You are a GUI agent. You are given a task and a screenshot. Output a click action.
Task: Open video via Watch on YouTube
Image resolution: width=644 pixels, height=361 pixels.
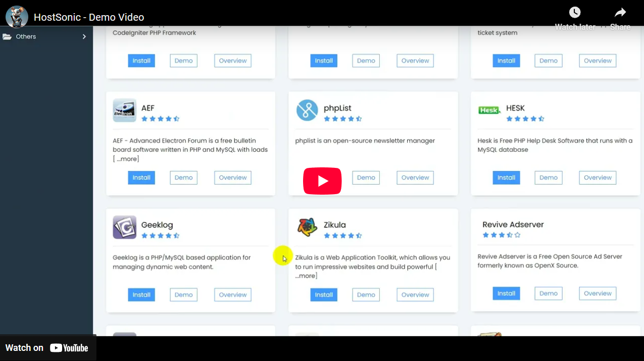pos(47,348)
